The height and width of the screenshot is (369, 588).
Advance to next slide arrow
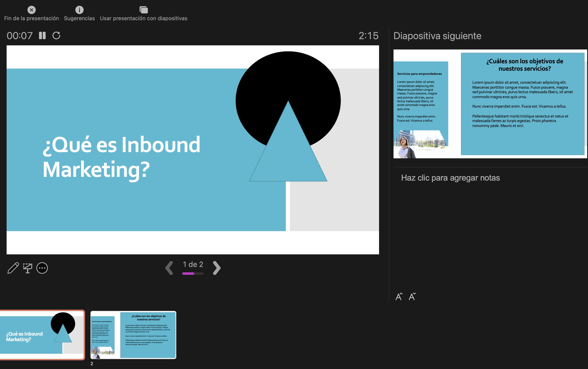click(x=217, y=268)
